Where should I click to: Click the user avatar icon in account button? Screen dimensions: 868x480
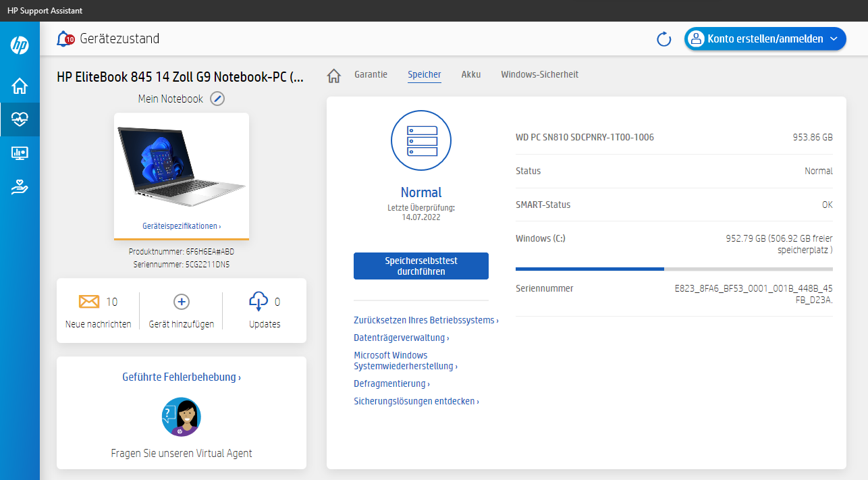696,39
